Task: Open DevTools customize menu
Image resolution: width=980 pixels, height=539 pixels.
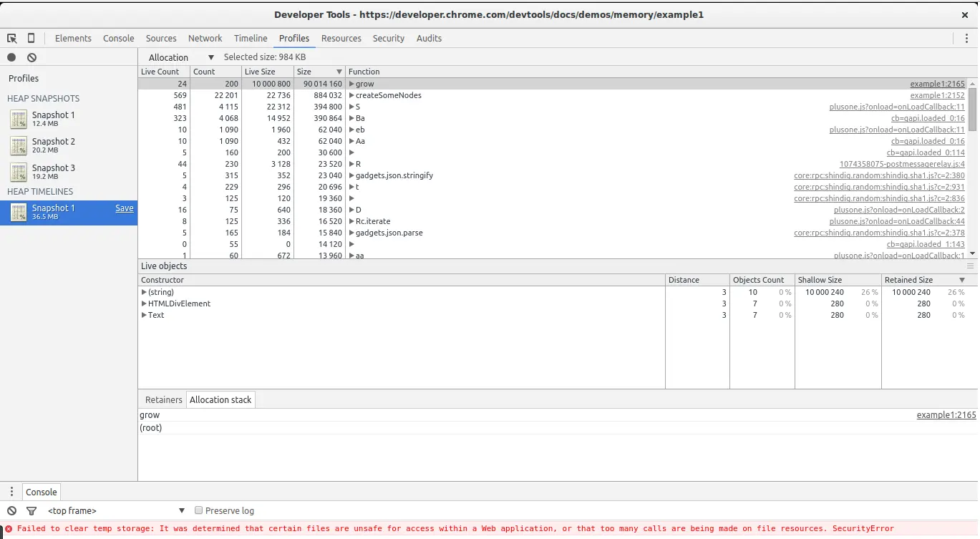Action: [x=966, y=38]
